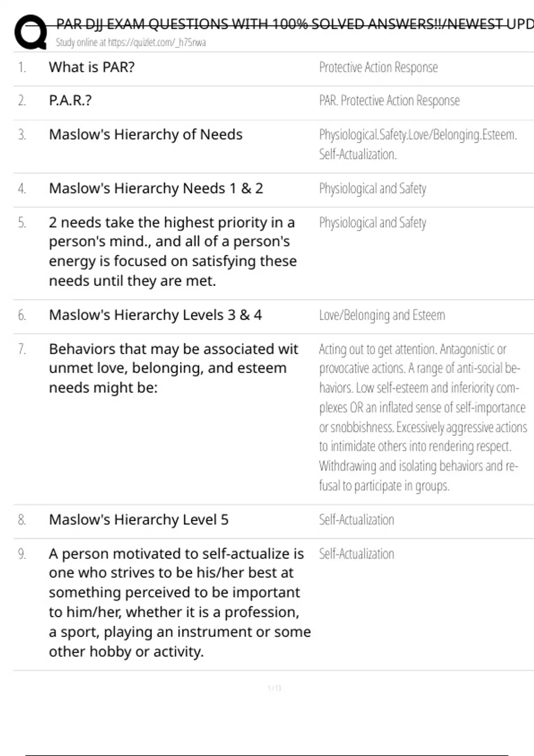Click the "Self-Actualization" answer in row 8

tap(356, 520)
